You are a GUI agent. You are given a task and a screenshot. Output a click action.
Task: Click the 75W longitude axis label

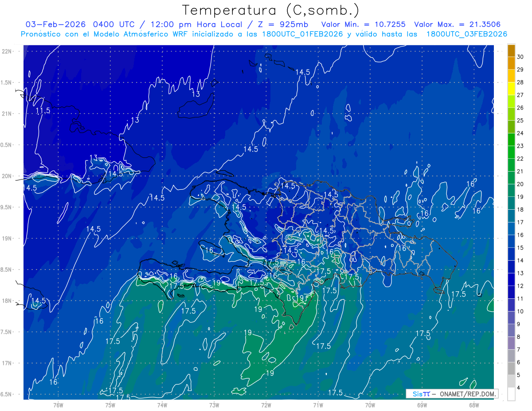(x=110, y=405)
